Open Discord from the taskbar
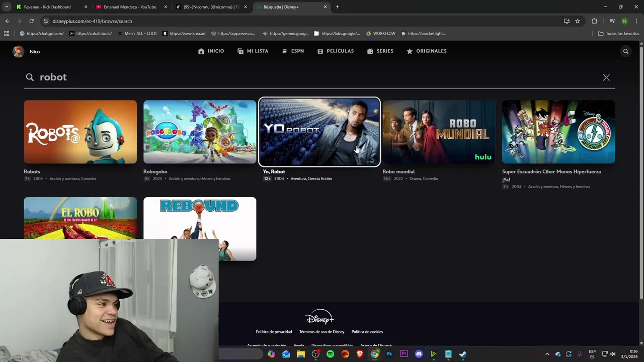Image resolution: width=644 pixels, height=362 pixels. coord(419,354)
